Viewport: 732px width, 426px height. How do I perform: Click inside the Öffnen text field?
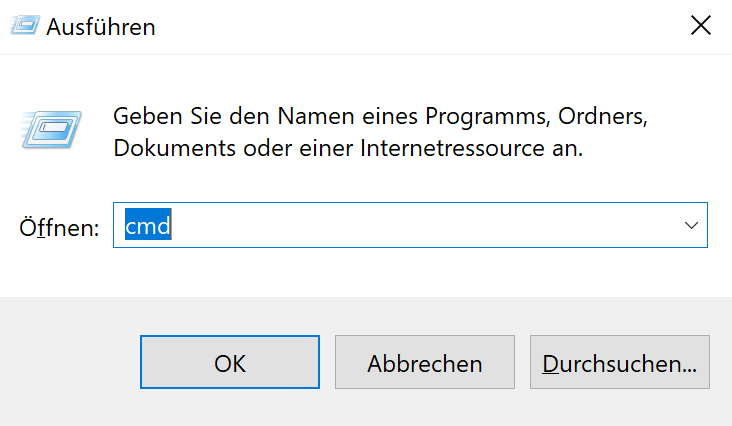(x=410, y=225)
